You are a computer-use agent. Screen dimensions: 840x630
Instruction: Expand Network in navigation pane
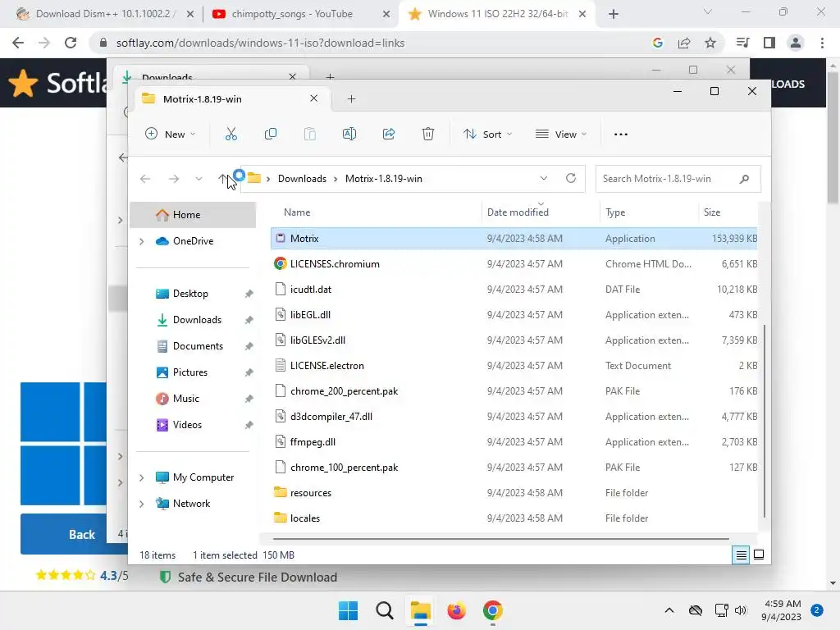click(x=141, y=504)
